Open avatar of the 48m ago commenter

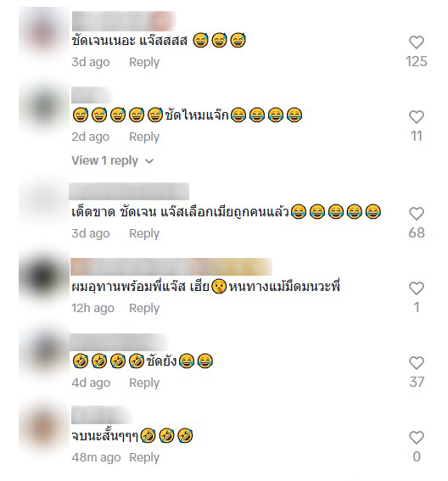point(44,428)
